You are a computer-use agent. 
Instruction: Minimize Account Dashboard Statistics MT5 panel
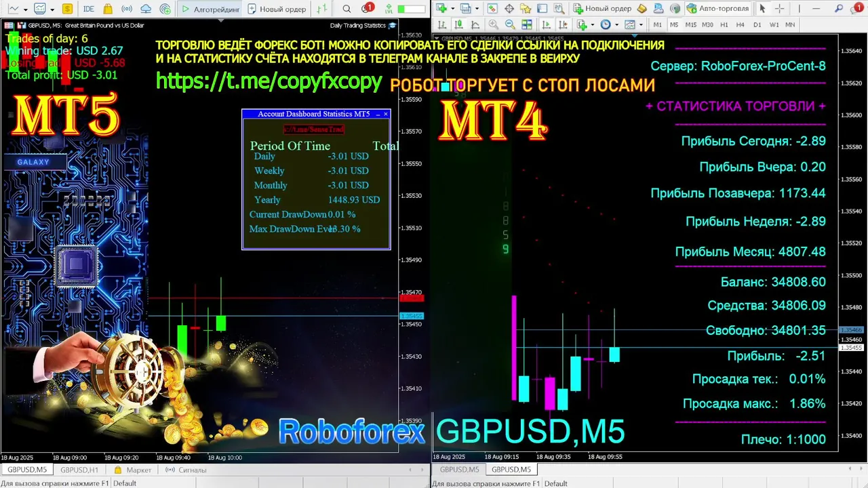coord(378,114)
